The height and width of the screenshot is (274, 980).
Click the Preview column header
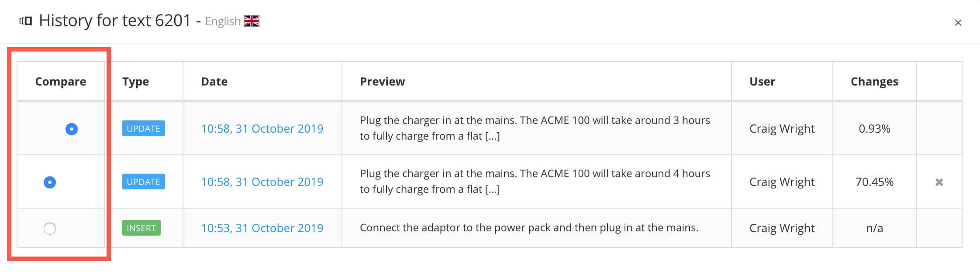click(x=382, y=82)
